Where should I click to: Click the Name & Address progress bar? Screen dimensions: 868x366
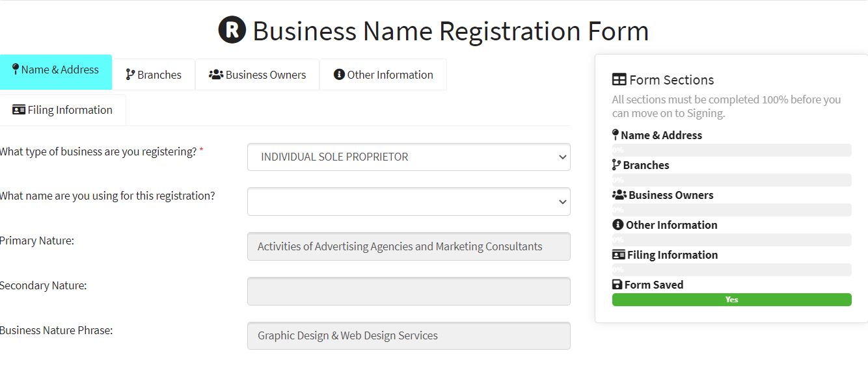[x=731, y=150]
